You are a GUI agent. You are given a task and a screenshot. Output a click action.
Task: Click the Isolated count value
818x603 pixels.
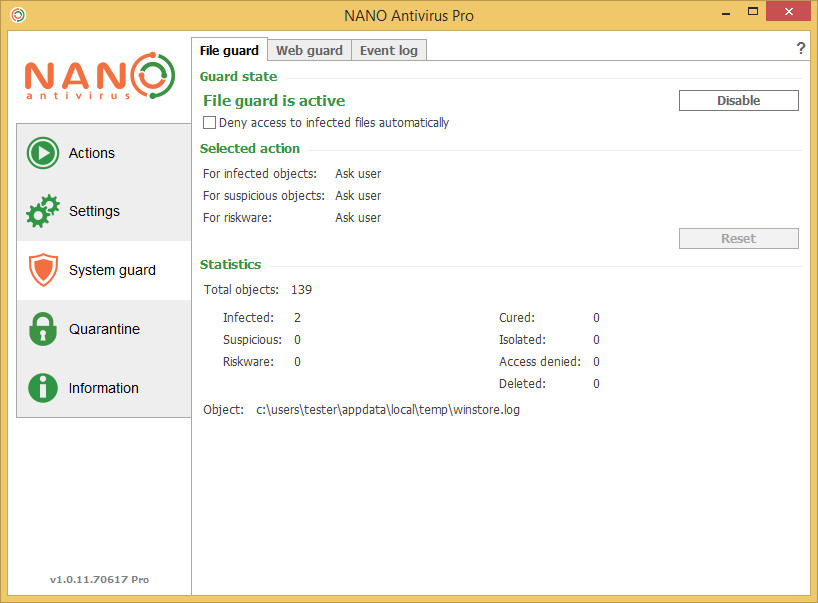(596, 340)
